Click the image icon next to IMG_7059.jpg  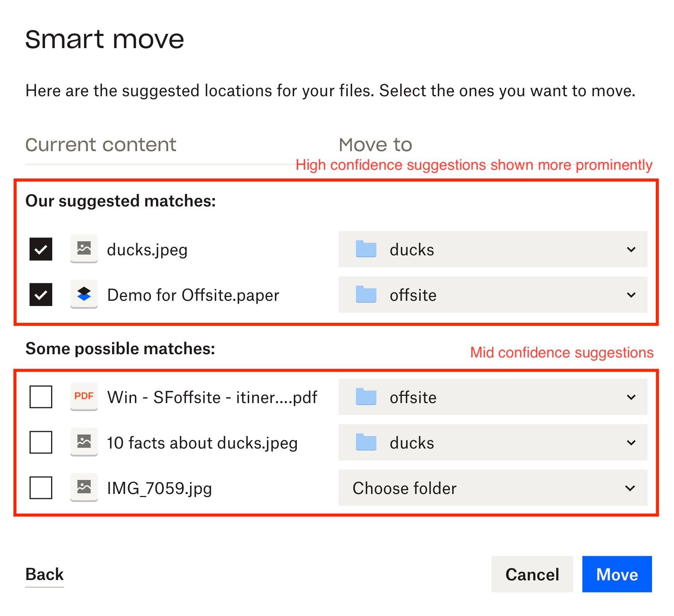pyautogui.click(x=84, y=488)
